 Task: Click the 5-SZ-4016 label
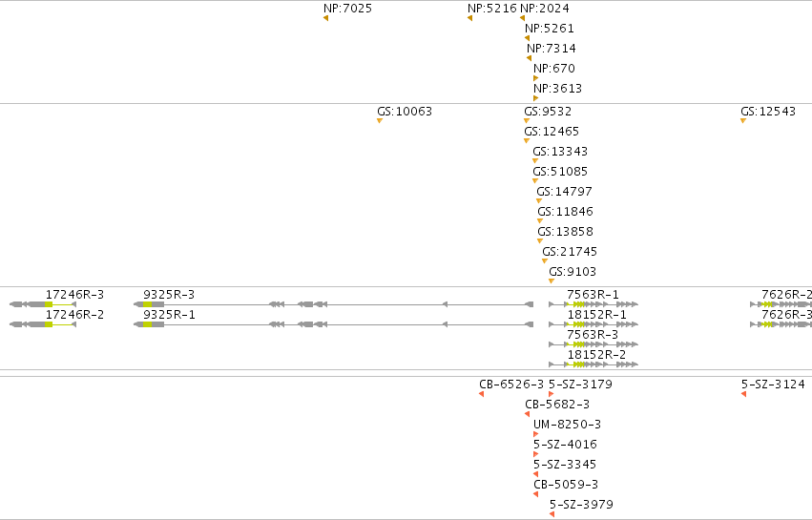click(x=565, y=445)
